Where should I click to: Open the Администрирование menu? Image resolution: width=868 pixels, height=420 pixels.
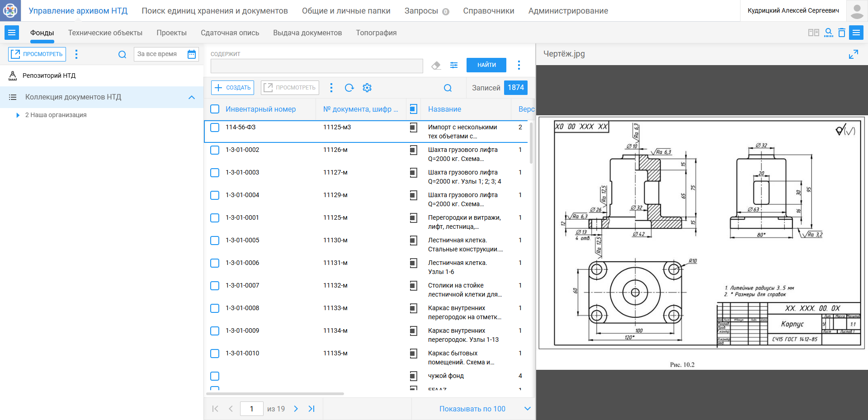(x=568, y=11)
